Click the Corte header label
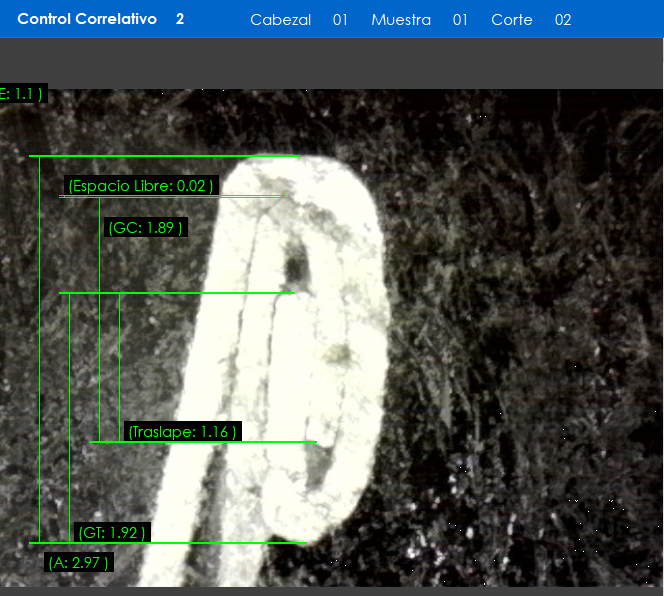664x596 pixels. click(x=511, y=20)
